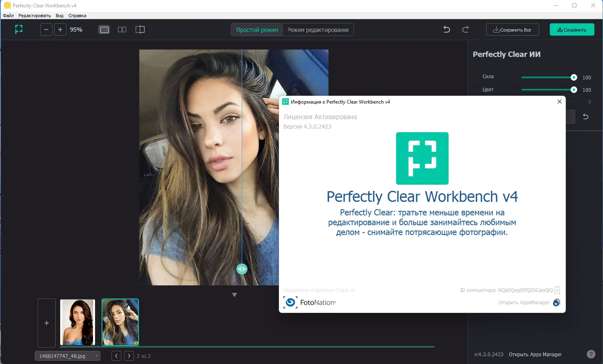Go to previous image arrow
Image resolution: width=603 pixels, height=364 pixels.
tap(116, 356)
